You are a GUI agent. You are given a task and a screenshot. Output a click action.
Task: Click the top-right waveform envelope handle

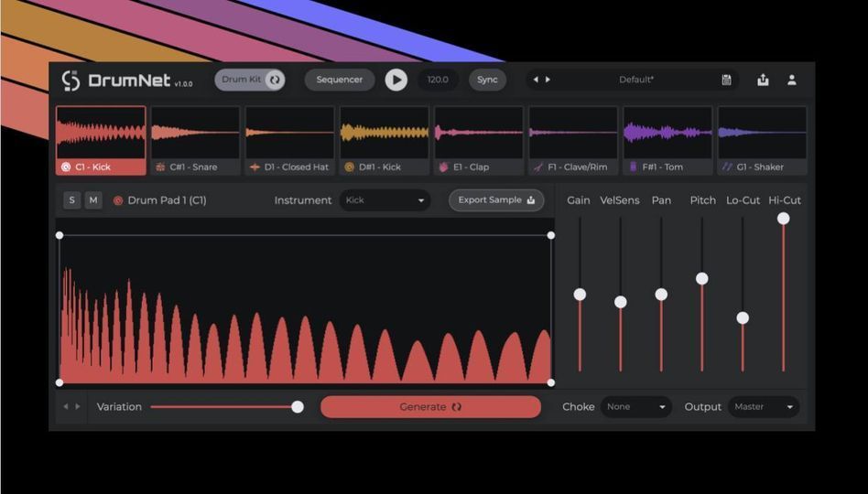click(x=551, y=236)
